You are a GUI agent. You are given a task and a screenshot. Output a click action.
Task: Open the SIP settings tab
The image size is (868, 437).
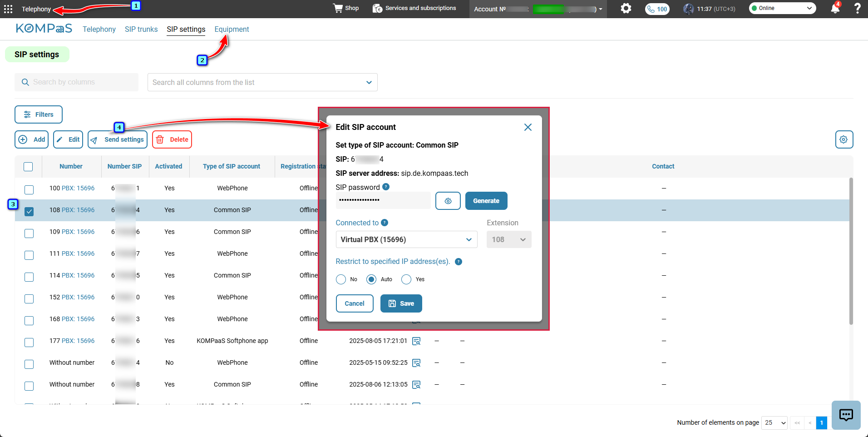tap(186, 30)
